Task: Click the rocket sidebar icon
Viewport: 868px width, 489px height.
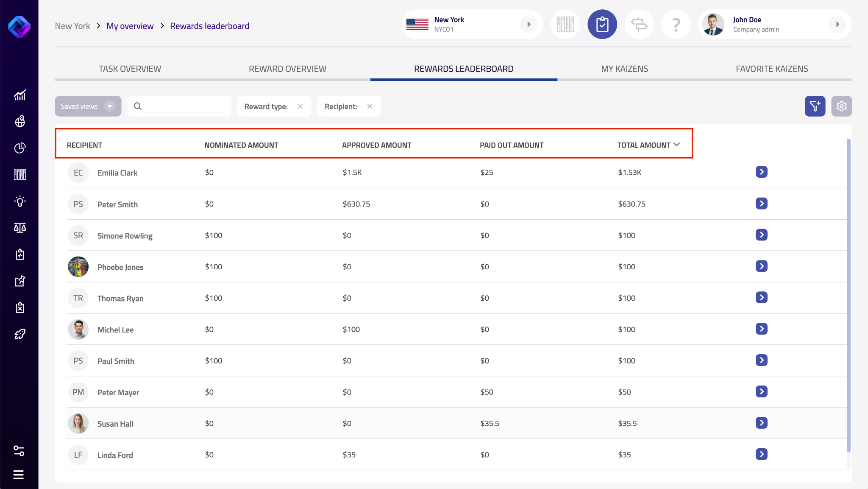Action: point(19,334)
